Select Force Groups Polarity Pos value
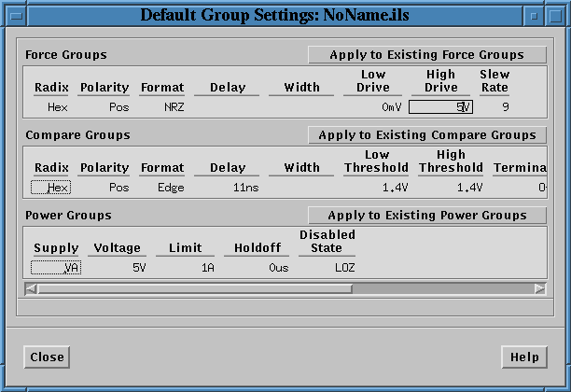 pos(119,107)
